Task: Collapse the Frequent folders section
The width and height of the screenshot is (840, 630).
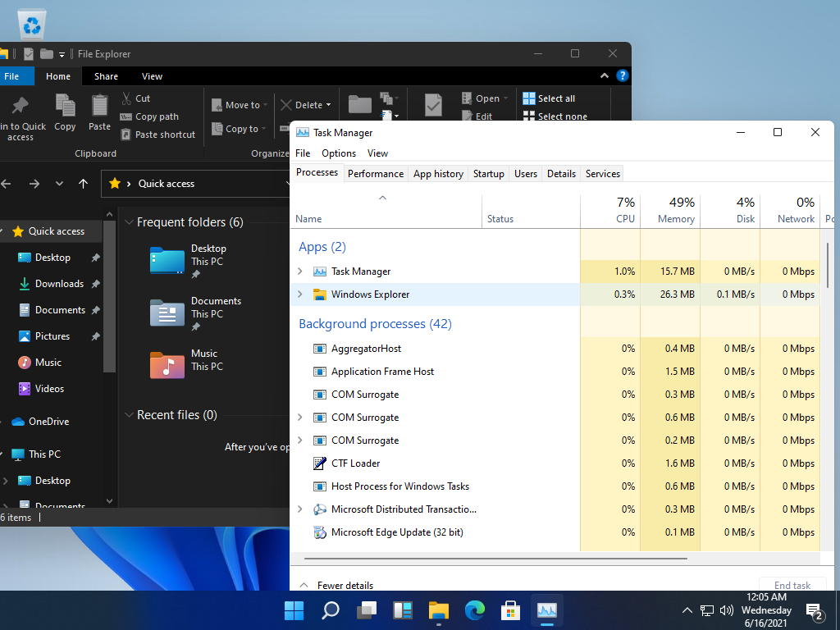Action: pyautogui.click(x=129, y=221)
